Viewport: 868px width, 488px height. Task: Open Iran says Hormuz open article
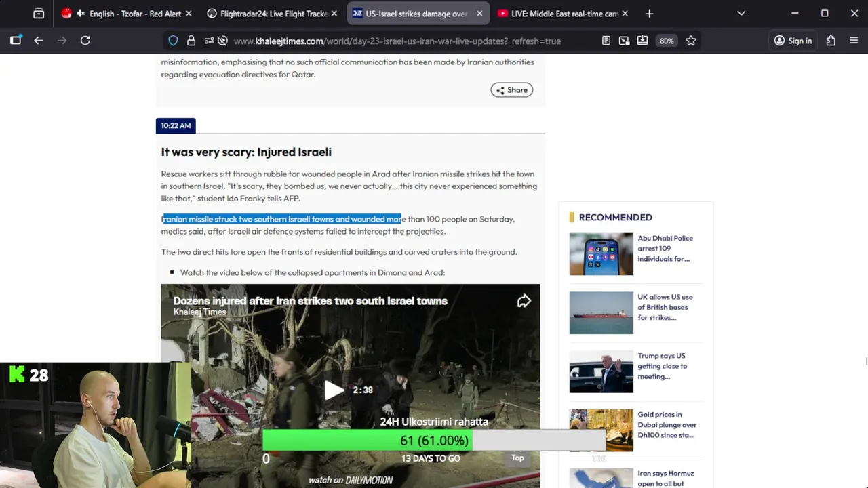[665, 479]
